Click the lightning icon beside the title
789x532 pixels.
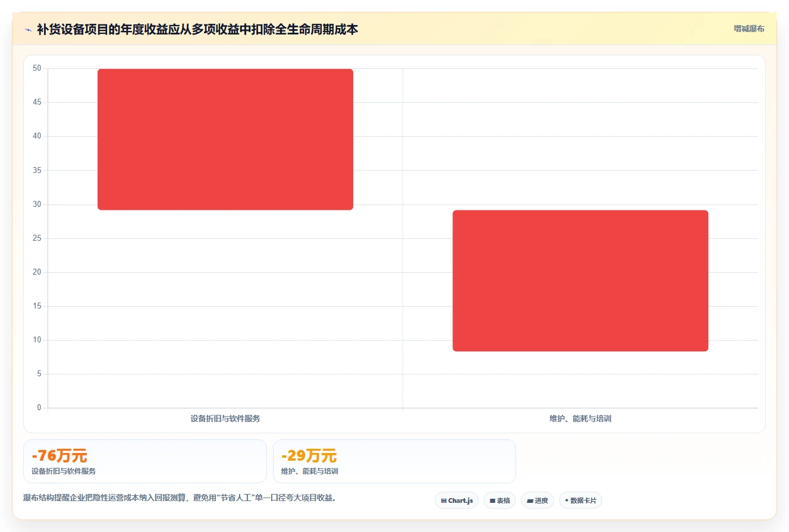(x=28, y=29)
